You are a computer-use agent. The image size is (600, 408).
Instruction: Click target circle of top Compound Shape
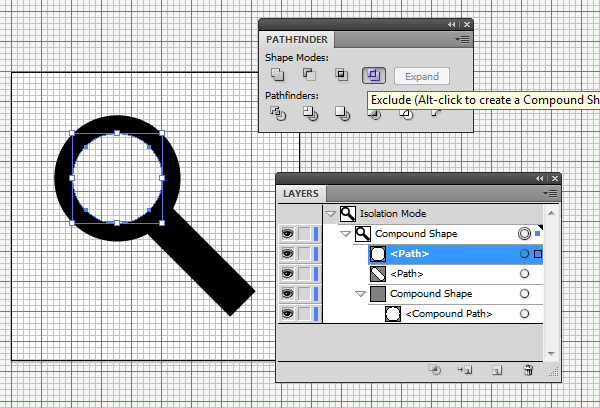click(524, 233)
